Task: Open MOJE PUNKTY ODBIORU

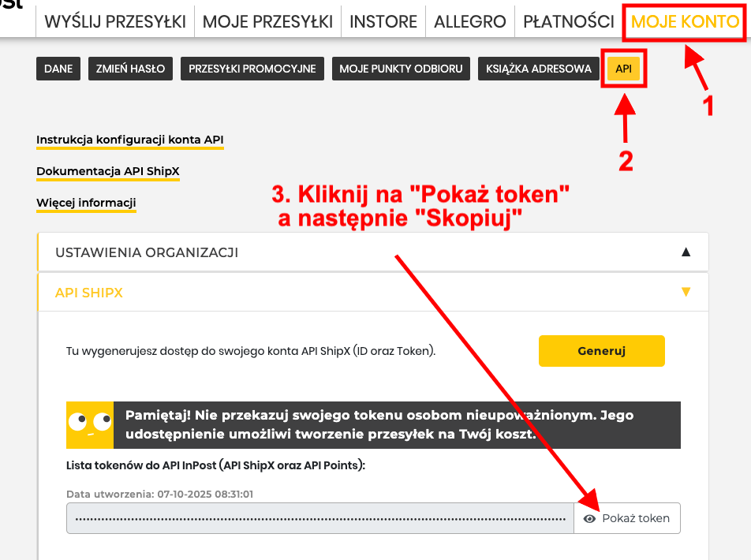Action: pyautogui.click(x=401, y=69)
